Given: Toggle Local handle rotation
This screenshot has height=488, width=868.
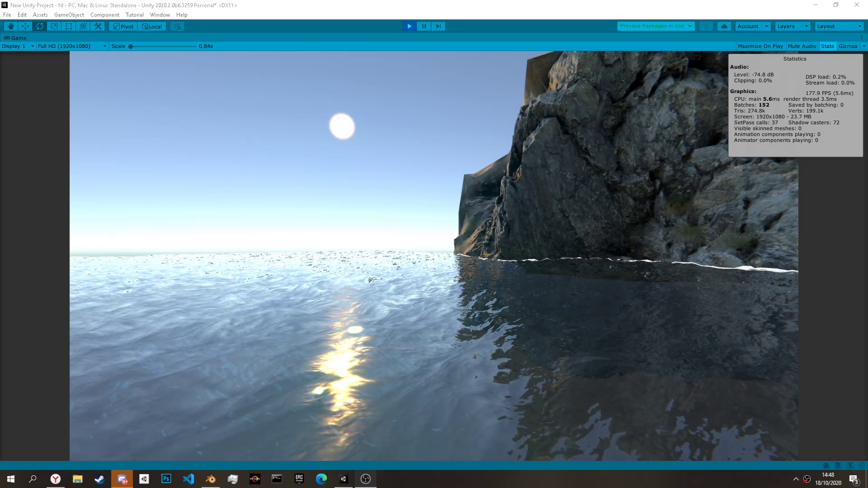Looking at the screenshot, I should point(152,26).
